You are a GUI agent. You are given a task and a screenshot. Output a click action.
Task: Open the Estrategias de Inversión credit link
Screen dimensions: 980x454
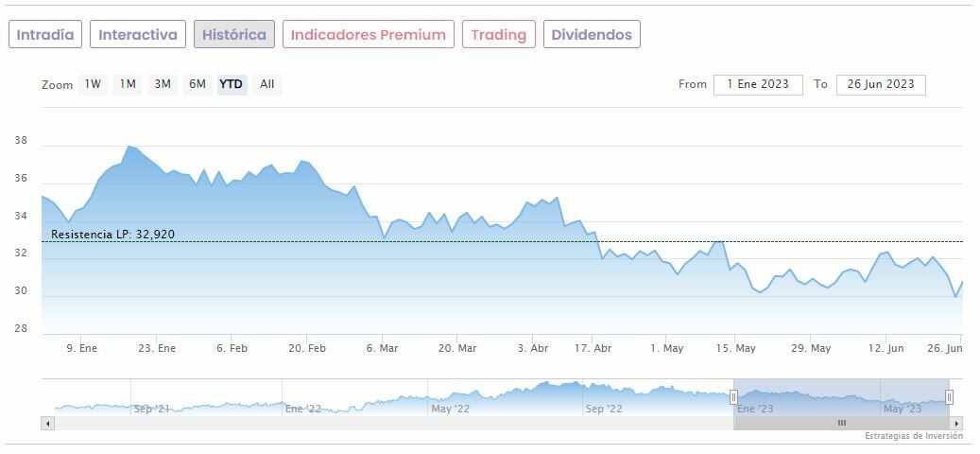pyautogui.click(x=913, y=436)
